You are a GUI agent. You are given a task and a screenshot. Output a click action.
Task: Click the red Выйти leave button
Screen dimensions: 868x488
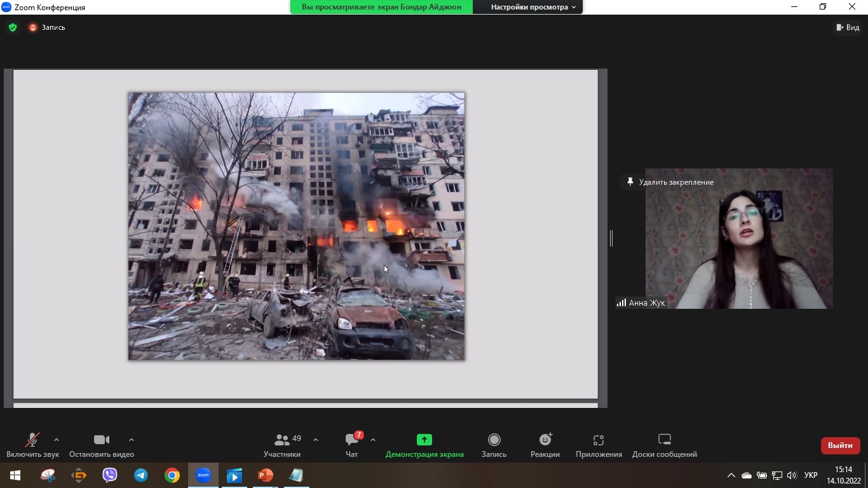[x=840, y=445]
